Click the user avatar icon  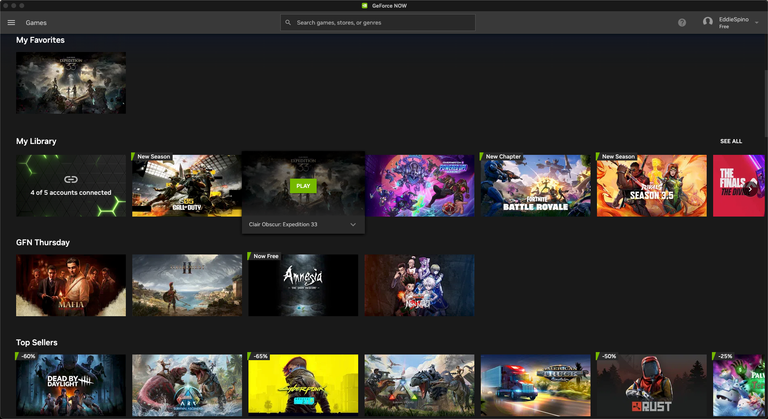pyautogui.click(x=707, y=22)
